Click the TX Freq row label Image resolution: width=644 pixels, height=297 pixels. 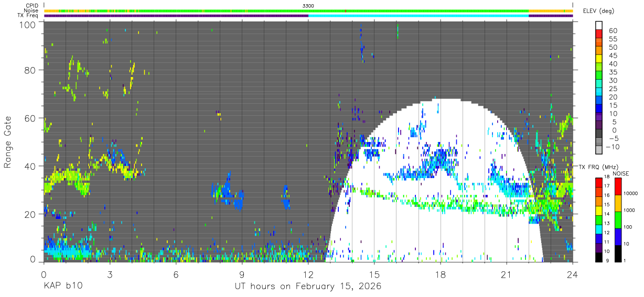click(x=27, y=16)
